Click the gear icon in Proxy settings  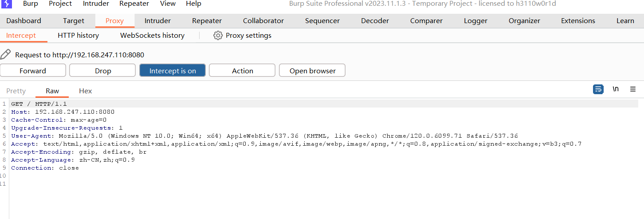pos(218,36)
